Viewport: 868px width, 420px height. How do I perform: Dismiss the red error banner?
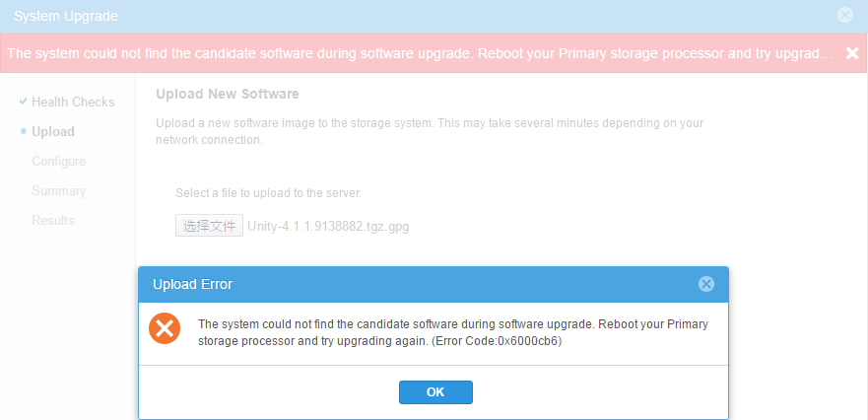pos(852,53)
